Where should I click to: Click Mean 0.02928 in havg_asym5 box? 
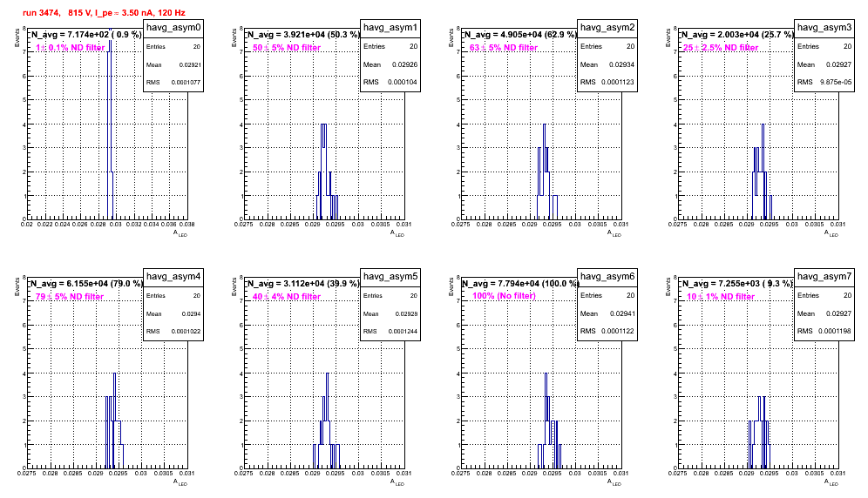point(390,313)
